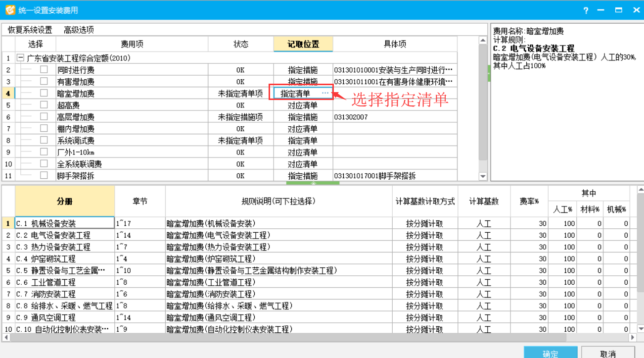Screen dimensions: 644x358
Task: Click the green splitter handle between tables
Action: [x=313, y=183]
